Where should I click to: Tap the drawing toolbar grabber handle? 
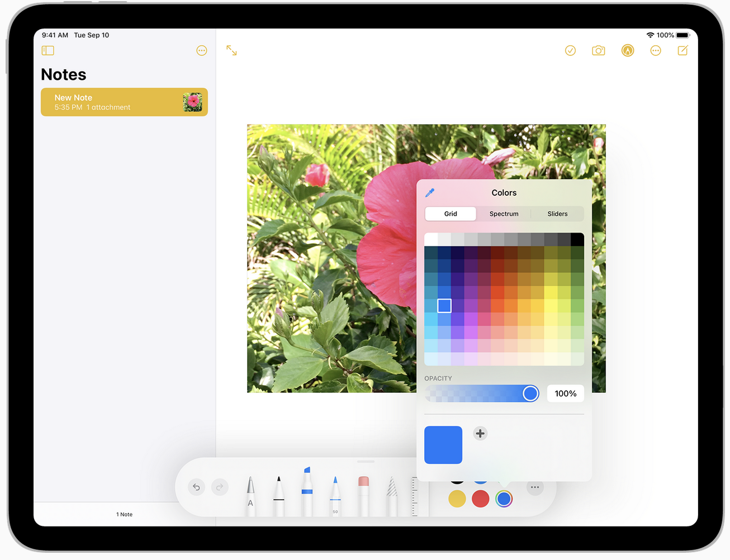(x=366, y=462)
